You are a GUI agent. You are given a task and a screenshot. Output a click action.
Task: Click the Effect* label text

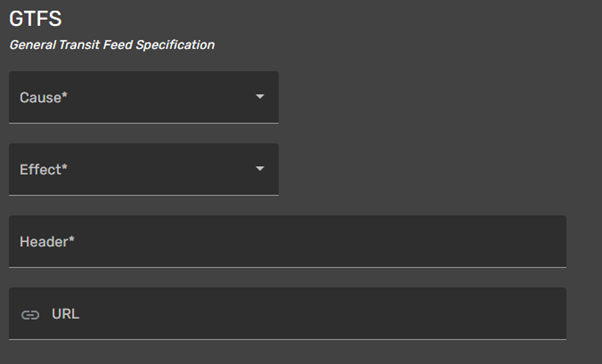click(x=43, y=170)
